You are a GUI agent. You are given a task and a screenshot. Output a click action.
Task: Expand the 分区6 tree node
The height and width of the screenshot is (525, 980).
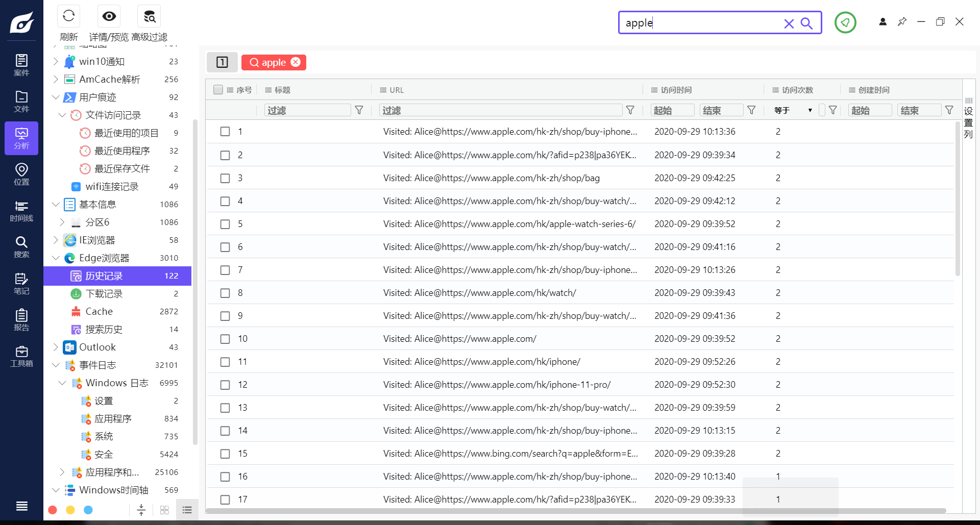point(62,222)
